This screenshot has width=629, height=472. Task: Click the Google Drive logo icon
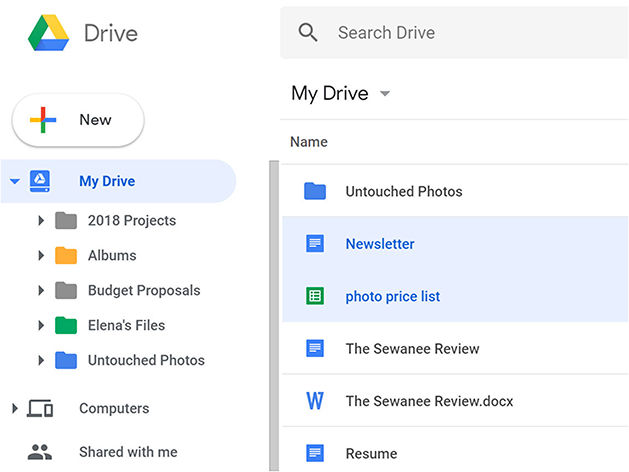coord(48,32)
